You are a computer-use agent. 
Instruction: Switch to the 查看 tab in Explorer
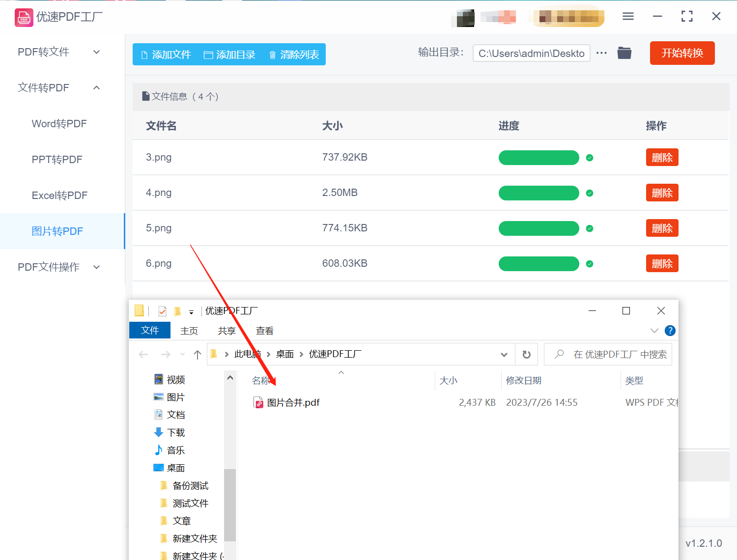tap(264, 330)
